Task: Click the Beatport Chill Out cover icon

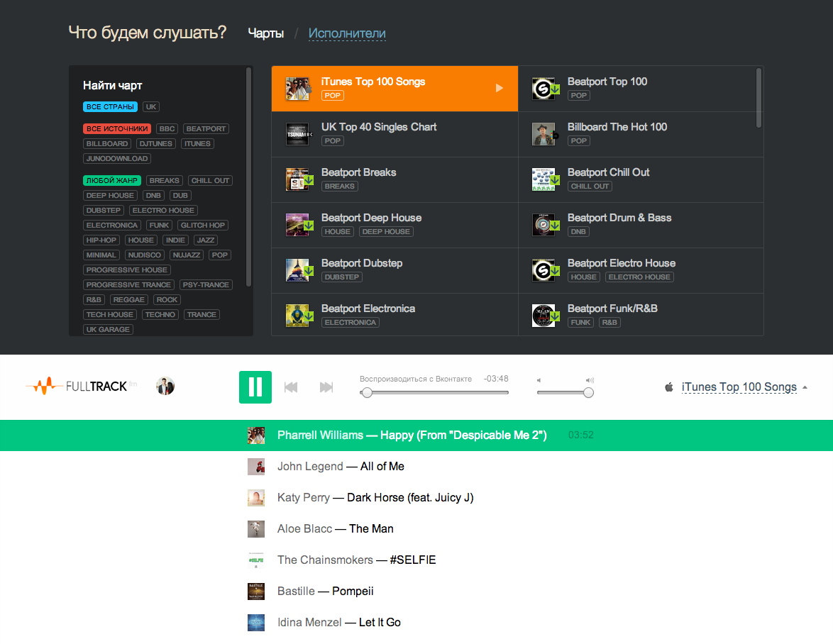Action: point(544,179)
